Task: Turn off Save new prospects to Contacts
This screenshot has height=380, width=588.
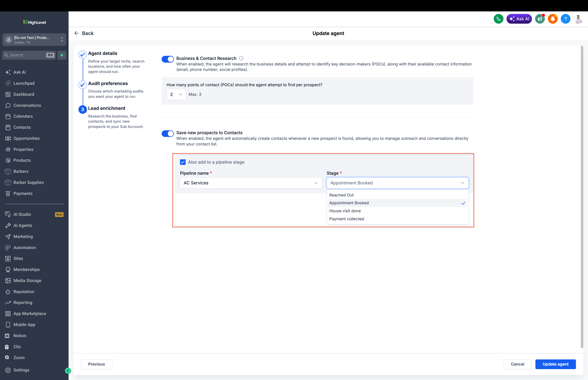Action: pyautogui.click(x=168, y=134)
